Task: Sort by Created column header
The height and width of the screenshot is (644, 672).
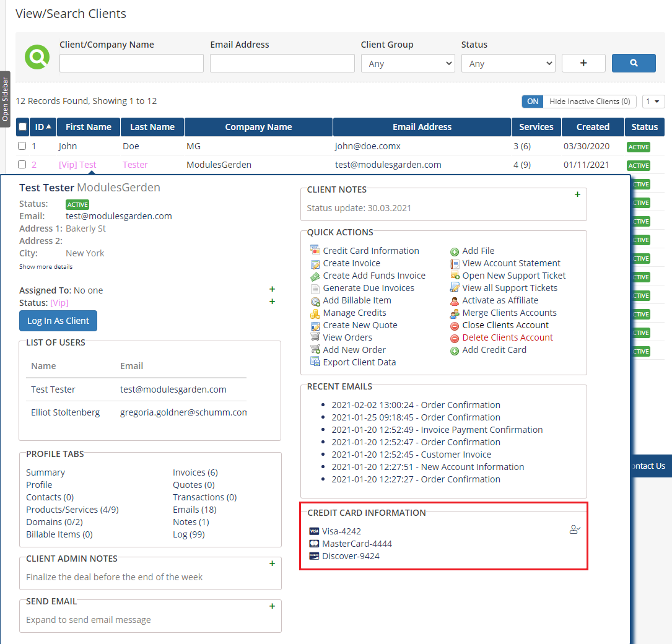Action: 593,127
